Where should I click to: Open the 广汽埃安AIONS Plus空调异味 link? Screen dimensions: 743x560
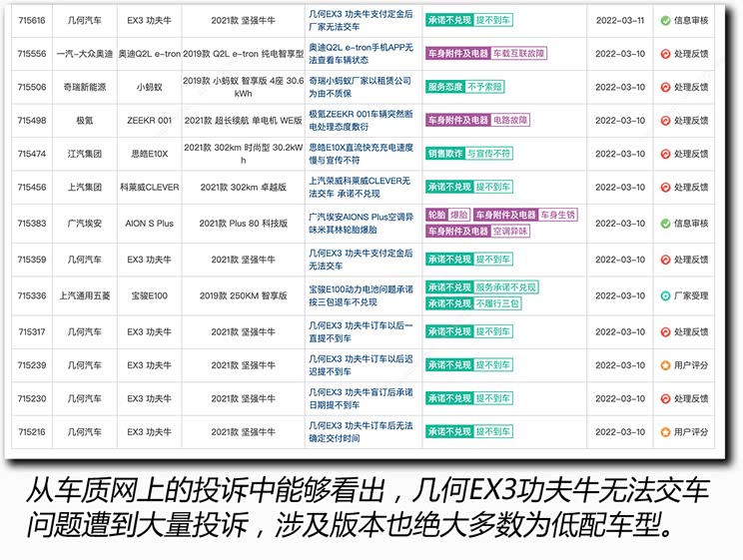(361, 224)
